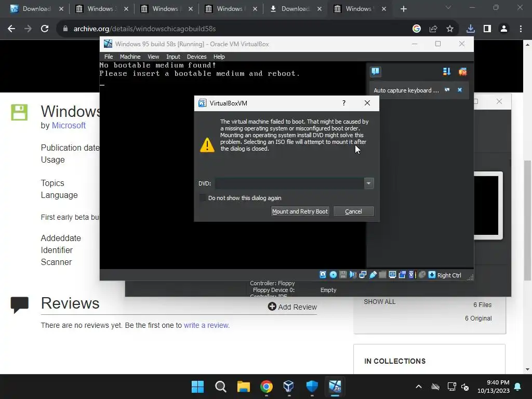Viewport: 532px width, 399px height.
Task: Click the Cancel button in dialog
Action: (353, 211)
